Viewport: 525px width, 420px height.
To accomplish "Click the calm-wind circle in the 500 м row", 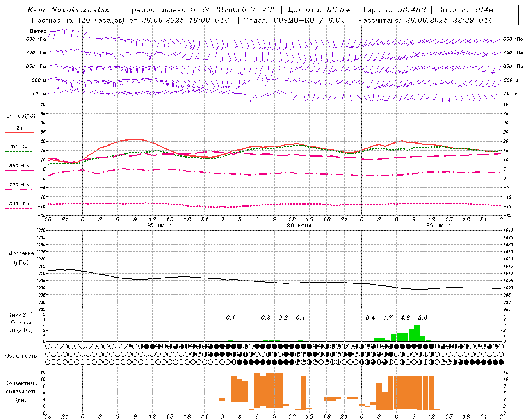I will [263, 79].
